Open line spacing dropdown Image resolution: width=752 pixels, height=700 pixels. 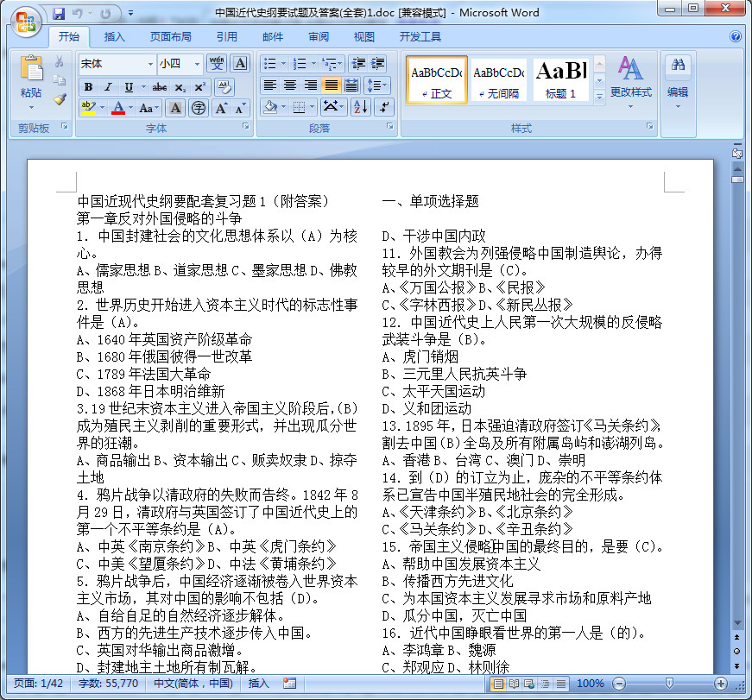click(377, 85)
